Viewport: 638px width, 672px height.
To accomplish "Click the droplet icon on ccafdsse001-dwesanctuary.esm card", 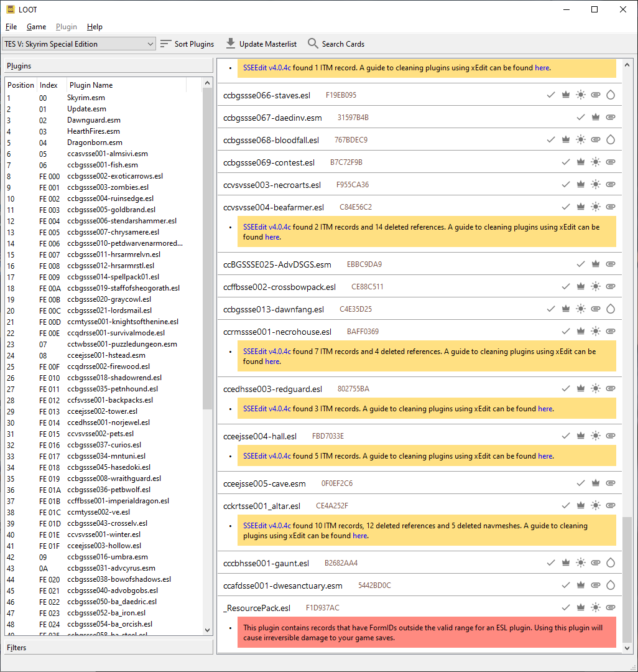I will click(610, 586).
